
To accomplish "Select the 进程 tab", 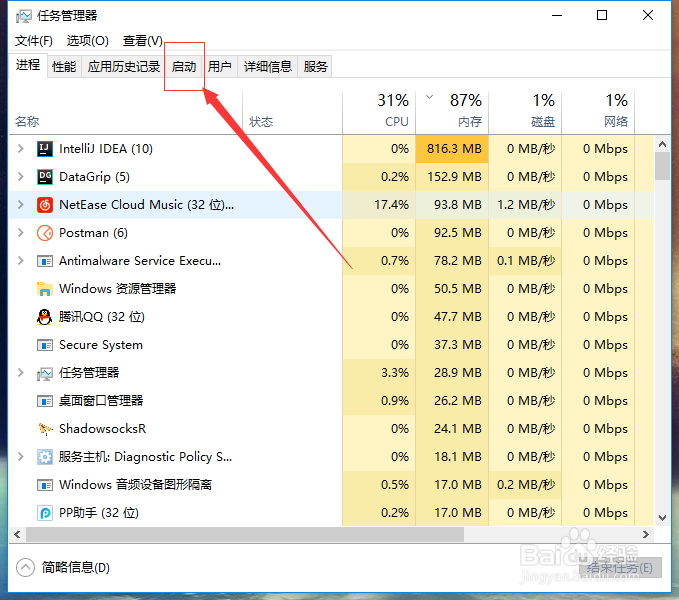I will [28, 65].
